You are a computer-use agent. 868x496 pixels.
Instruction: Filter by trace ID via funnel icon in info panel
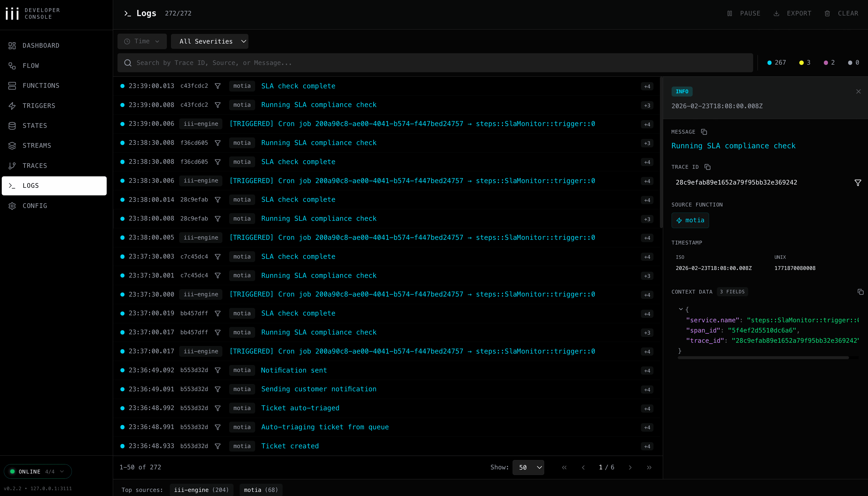coord(858,182)
